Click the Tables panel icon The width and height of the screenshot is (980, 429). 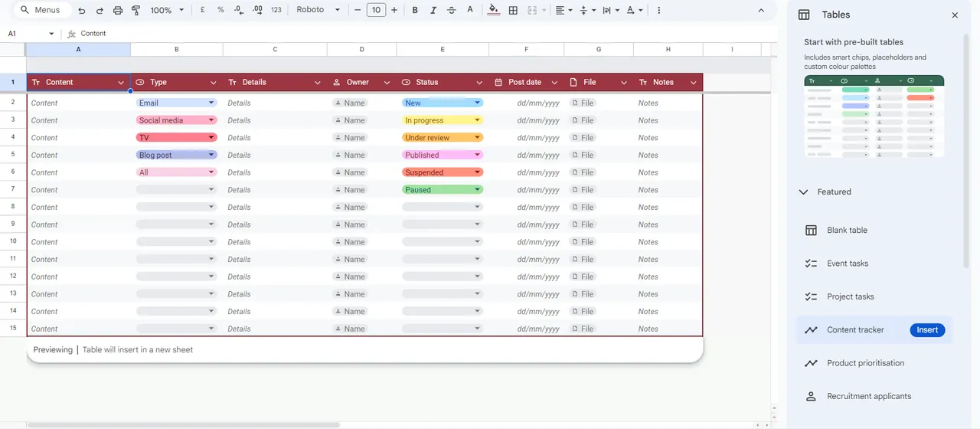pos(804,15)
